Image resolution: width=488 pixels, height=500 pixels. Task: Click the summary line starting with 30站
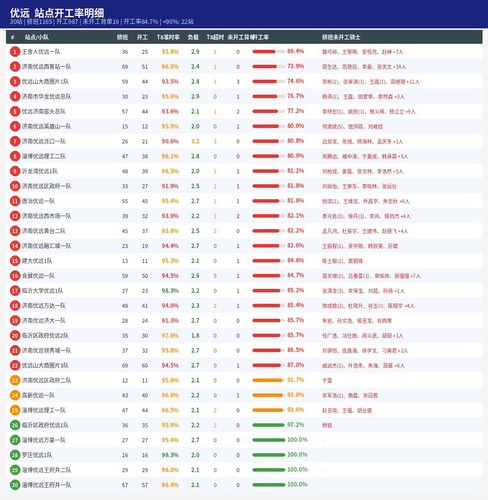(x=102, y=22)
